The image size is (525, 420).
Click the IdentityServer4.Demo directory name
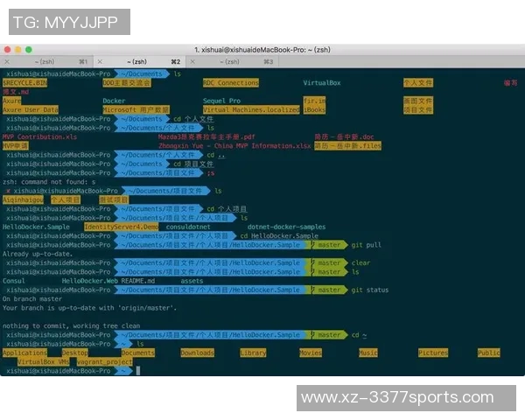121,227
